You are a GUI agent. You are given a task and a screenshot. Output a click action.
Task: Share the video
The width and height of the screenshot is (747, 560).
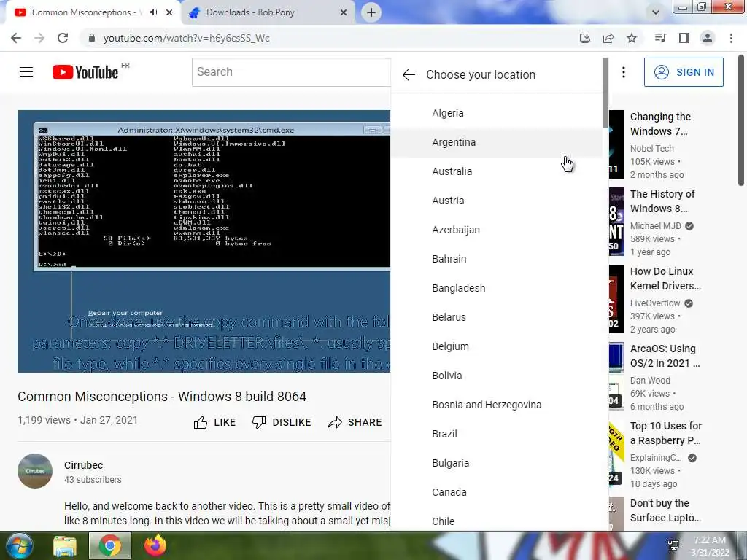(355, 422)
